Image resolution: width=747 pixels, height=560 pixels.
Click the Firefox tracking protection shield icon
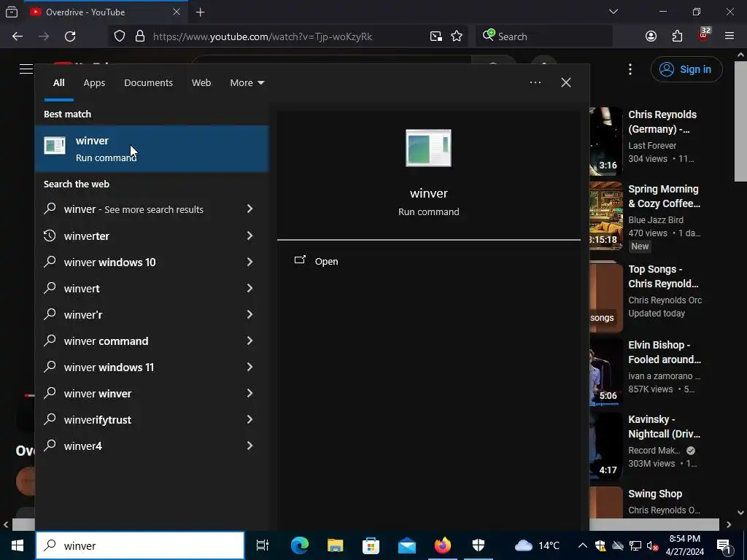120,36
